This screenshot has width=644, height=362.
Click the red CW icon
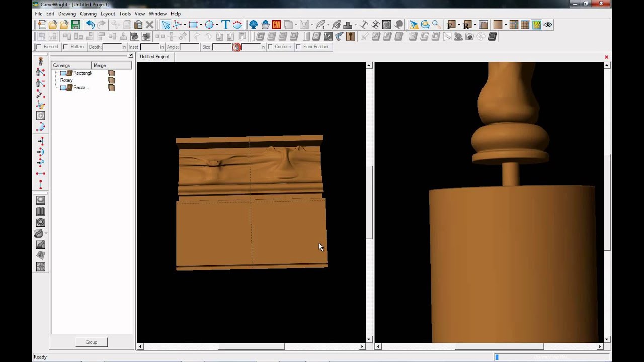[x=276, y=25]
